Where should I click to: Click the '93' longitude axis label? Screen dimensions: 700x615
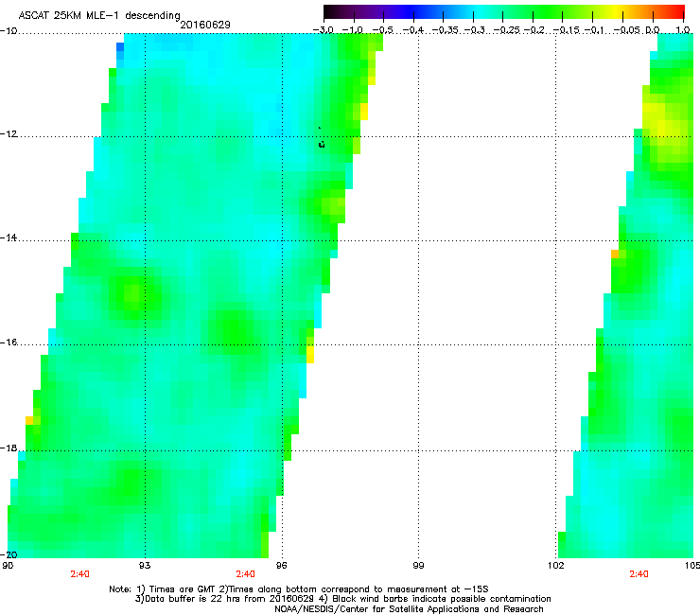(145, 566)
